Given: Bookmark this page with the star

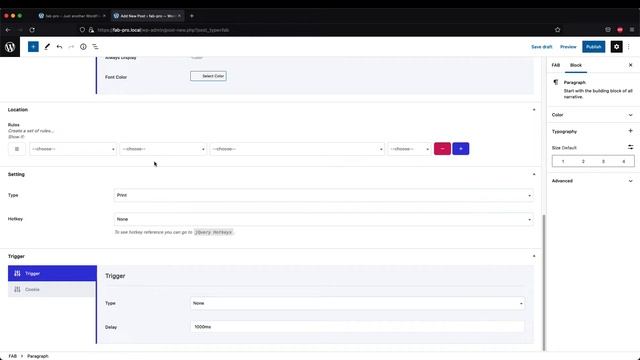Looking at the screenshot, I should pos(558,30).
